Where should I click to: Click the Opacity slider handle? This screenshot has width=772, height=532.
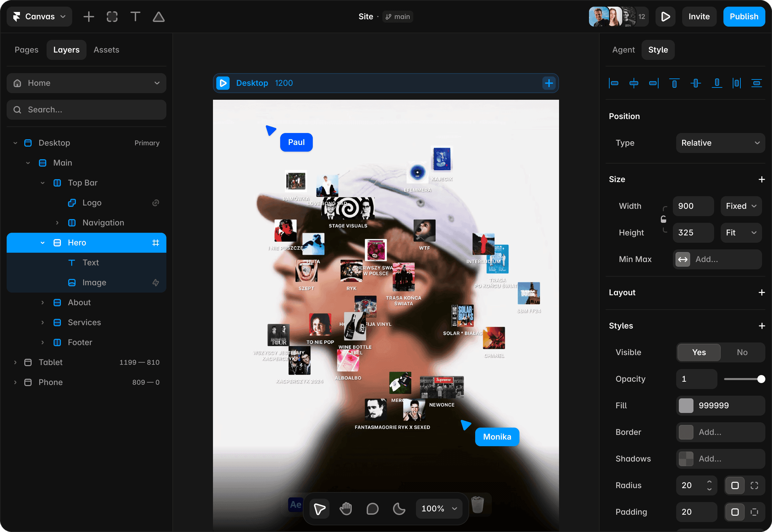tap(761, 379)
